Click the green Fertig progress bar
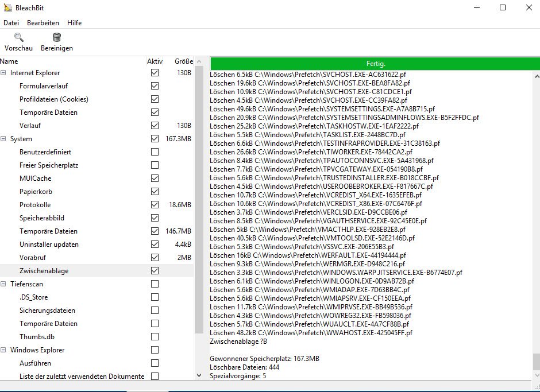 coord(375,64)
